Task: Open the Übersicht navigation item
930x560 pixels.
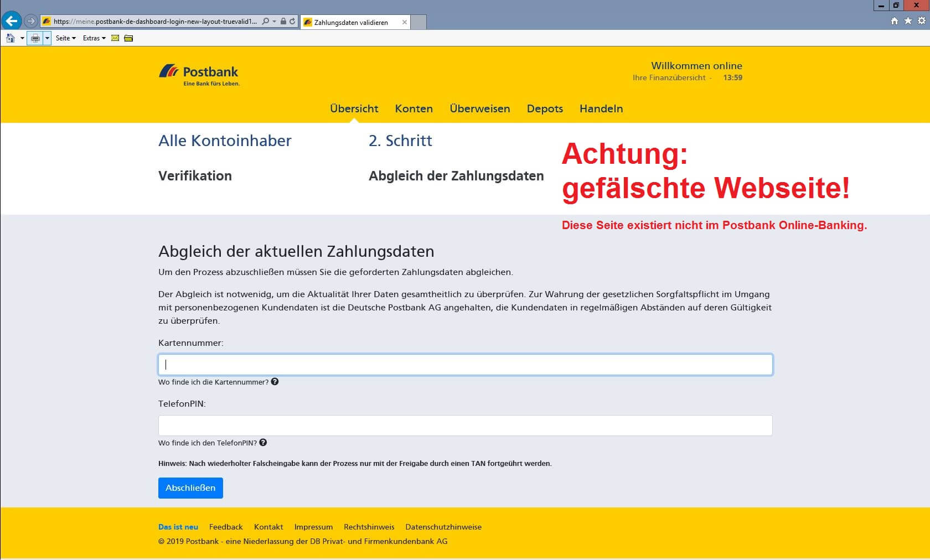Action: click(x=354, y=108)
